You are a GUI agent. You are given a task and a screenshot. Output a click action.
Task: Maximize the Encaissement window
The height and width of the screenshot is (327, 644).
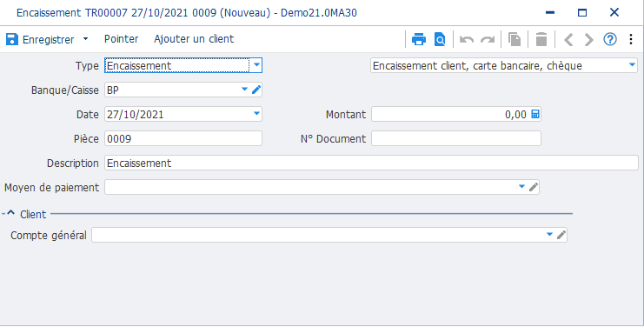(582, 13)
